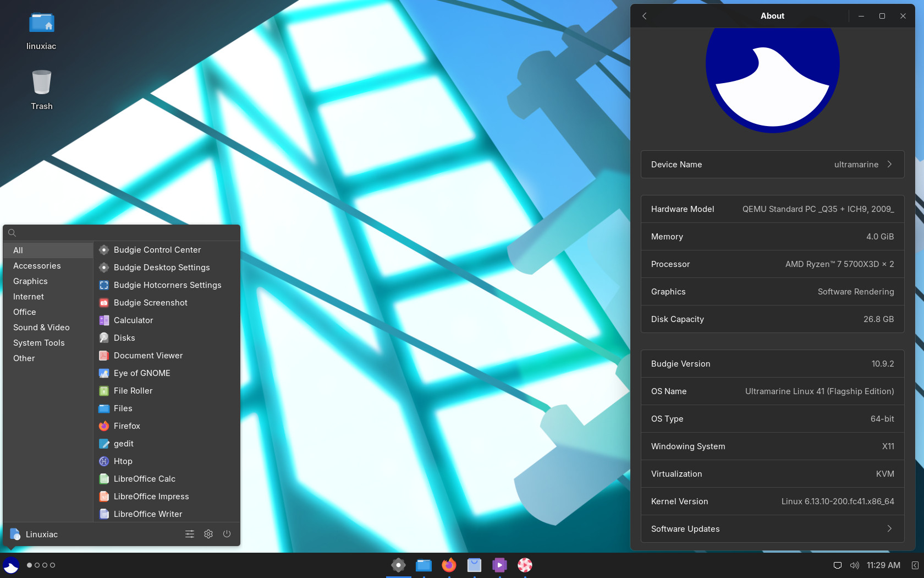Open the sliders icon in app menu footer

pyautogui.click(x=190, y=534)
